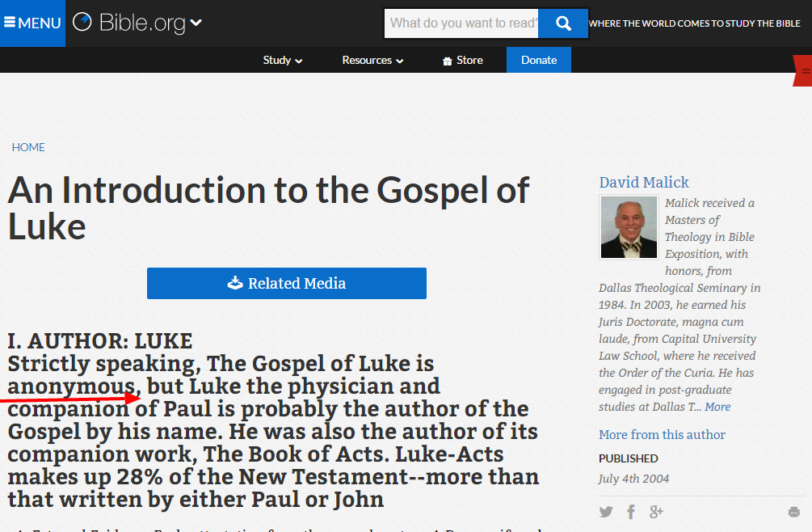This screenshot has width=812, height=532.
Task: Open the Store menu item
Action: click(x=462, y=60)
